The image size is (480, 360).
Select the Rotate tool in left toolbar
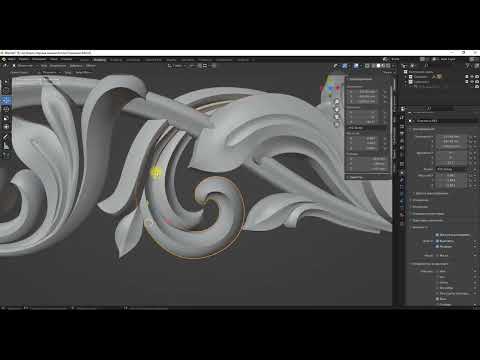(6, 109)
